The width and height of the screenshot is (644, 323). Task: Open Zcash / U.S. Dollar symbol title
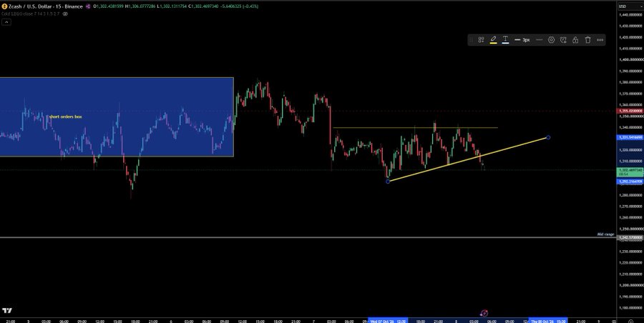pyautogui.click(x=46, y=6)
